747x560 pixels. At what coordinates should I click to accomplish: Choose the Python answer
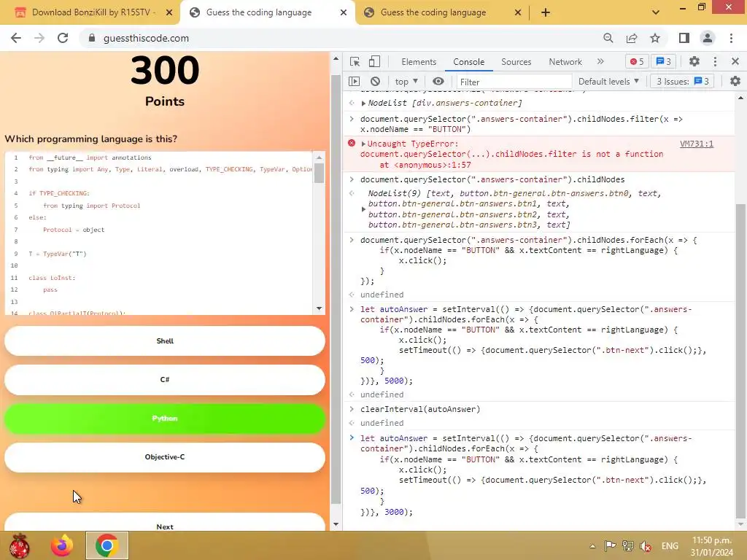click(x=165, y=418)
